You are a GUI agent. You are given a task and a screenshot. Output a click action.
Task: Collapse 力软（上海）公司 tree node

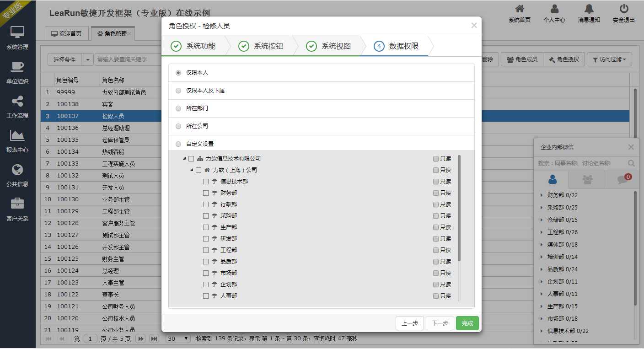point(192,170)
